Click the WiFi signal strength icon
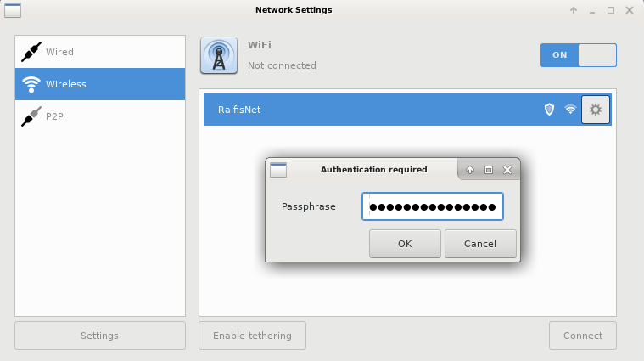Image resolution: width=644 pixels, height=361 pixels. (570, 110)
